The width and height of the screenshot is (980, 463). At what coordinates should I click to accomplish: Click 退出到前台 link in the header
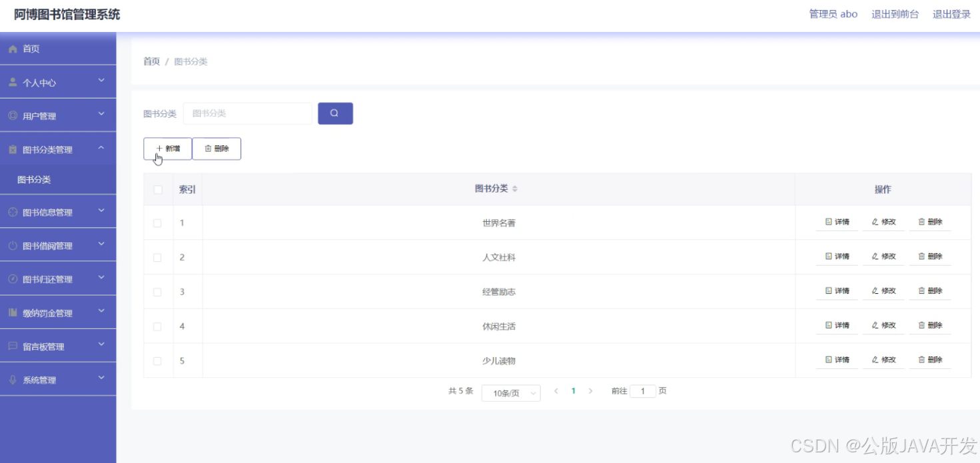(895, 14)
